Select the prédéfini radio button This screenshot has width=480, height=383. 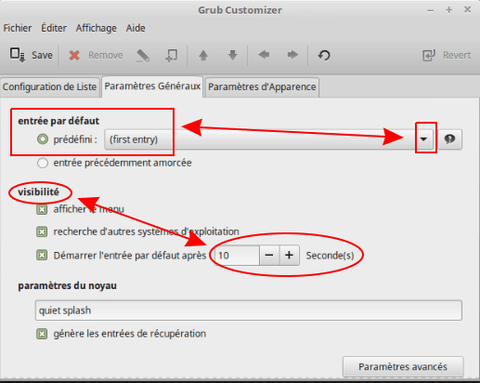tap(42, 139)
